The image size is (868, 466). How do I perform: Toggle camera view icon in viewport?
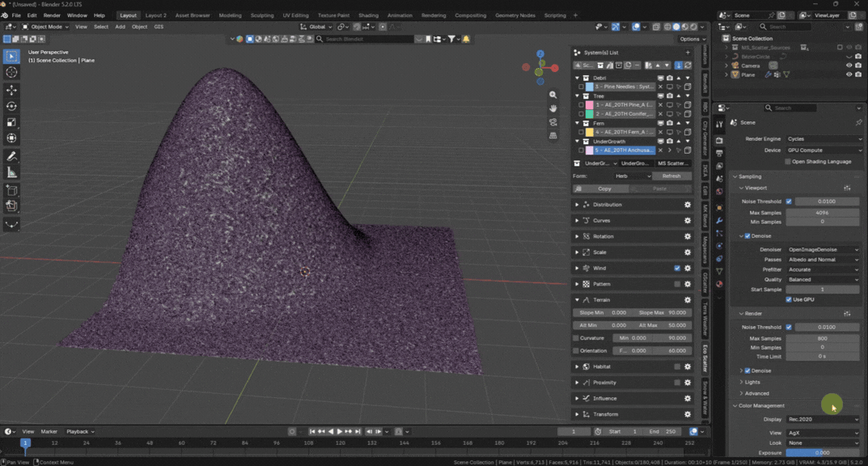(553, 122)
